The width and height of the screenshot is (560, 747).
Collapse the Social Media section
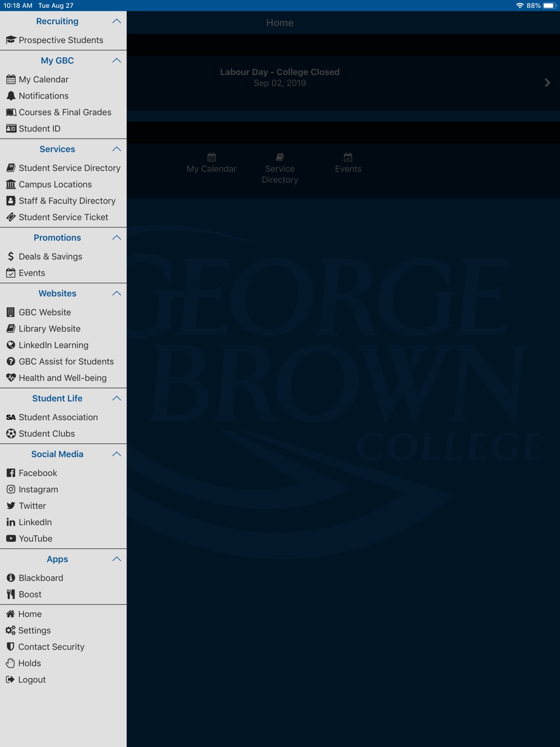116,454
